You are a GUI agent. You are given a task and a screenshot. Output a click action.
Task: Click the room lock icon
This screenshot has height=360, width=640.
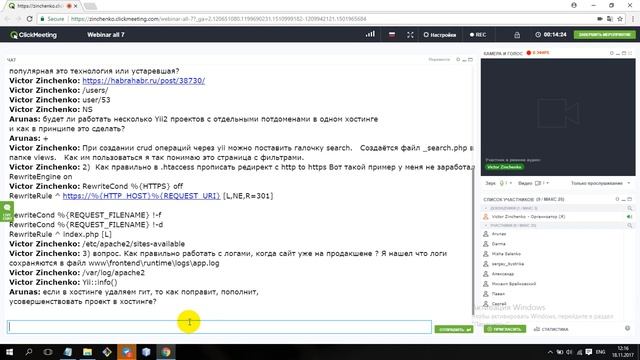tap(517, 35)
